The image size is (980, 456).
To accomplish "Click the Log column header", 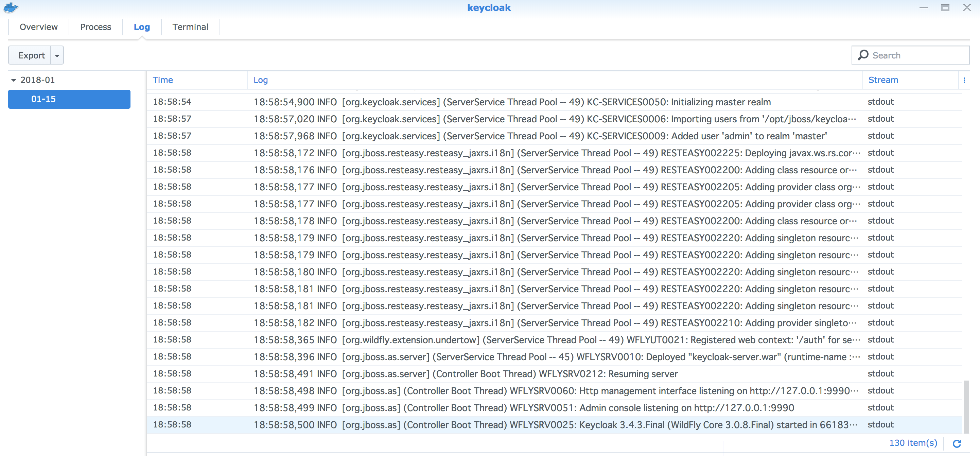I will (x=261, y=80).
